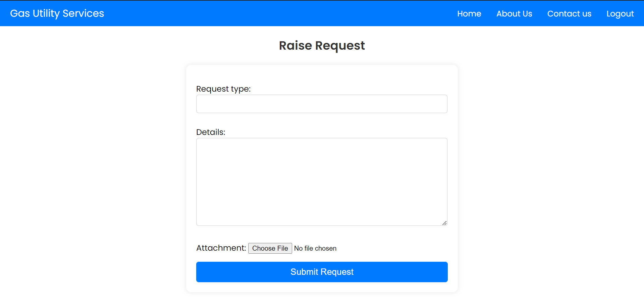This screenshot has width=644, height=300.
Task: Submit the form with Submit Request
Action: [322, 272]
